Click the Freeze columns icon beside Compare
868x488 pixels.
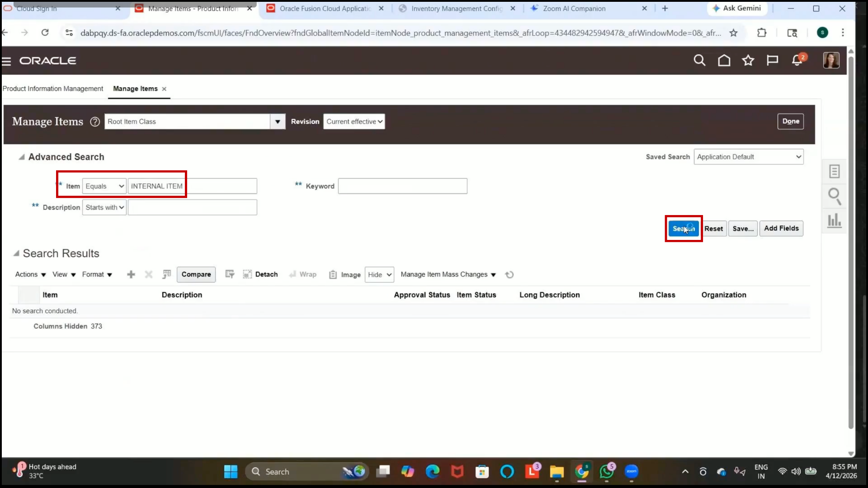coord(167,274)
